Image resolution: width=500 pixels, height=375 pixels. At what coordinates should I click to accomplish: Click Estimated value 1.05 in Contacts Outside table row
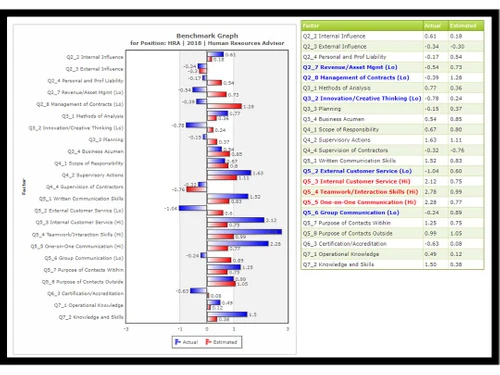pos(456,233)
